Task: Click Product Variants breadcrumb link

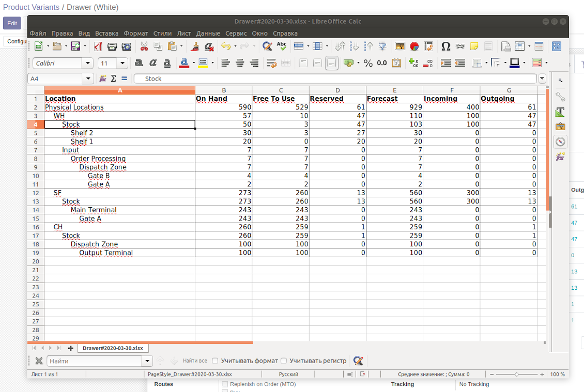Action: [31, 7]
